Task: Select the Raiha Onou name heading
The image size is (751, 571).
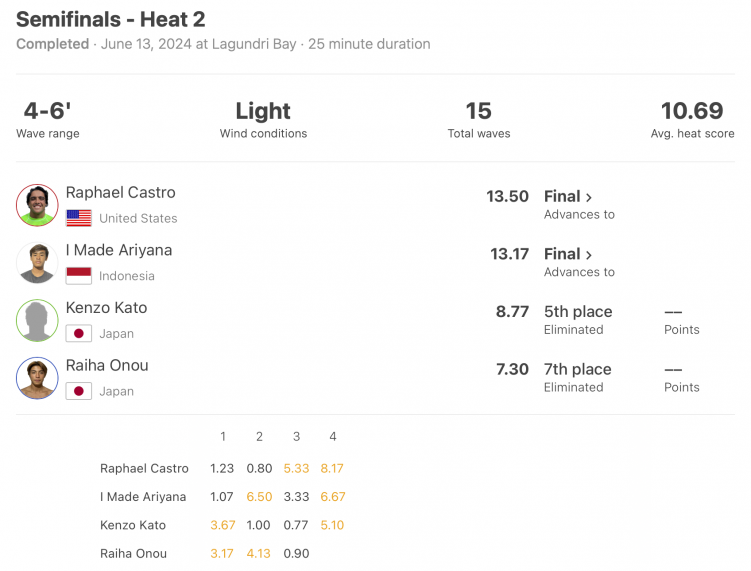Action: [107, 365]
